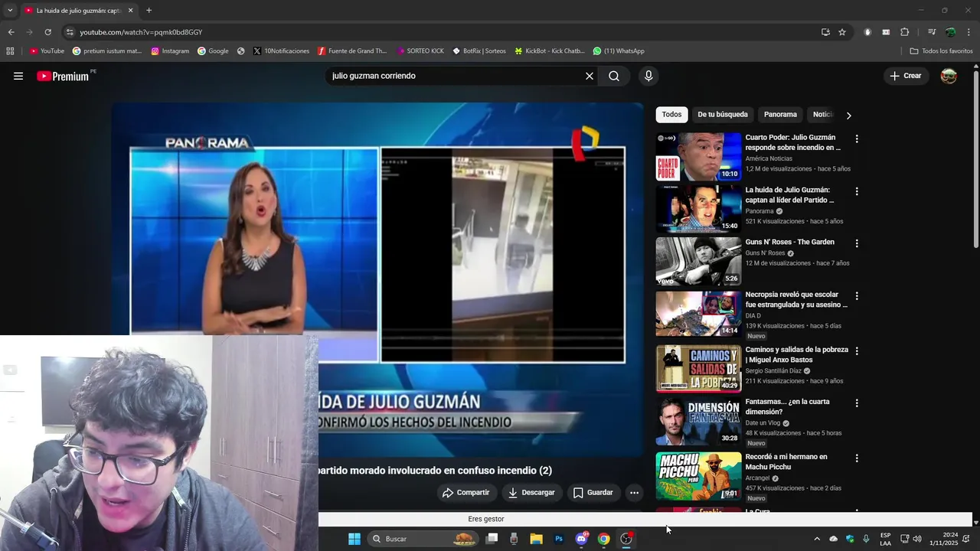Open Dimensión Fantasma video thumbnail
The height and width of the screenshot is (551, 980).
[698, 421]
